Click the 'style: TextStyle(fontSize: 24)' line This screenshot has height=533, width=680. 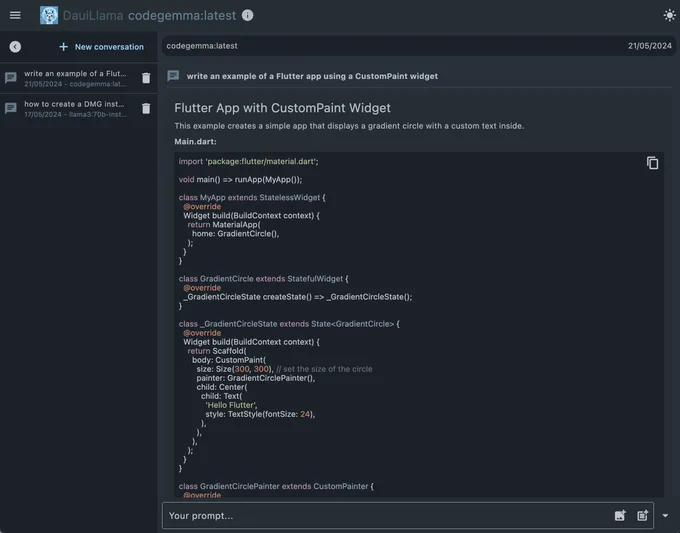pyautogui.click(x=260, y=414)
